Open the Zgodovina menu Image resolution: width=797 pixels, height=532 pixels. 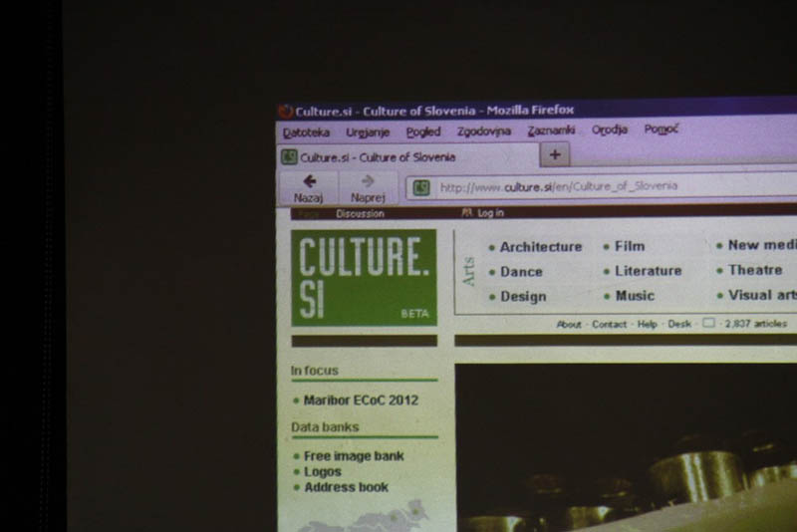(x=483, y=132)
